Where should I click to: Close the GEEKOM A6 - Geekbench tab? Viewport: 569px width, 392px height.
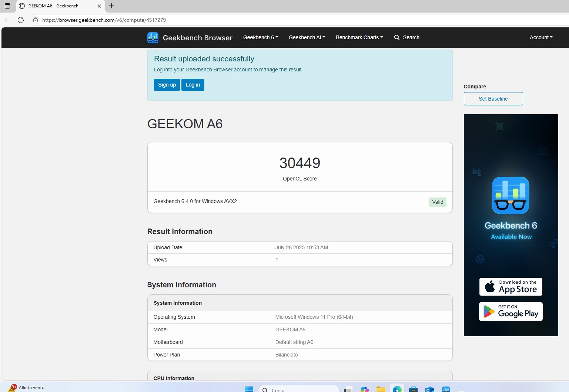99,6
